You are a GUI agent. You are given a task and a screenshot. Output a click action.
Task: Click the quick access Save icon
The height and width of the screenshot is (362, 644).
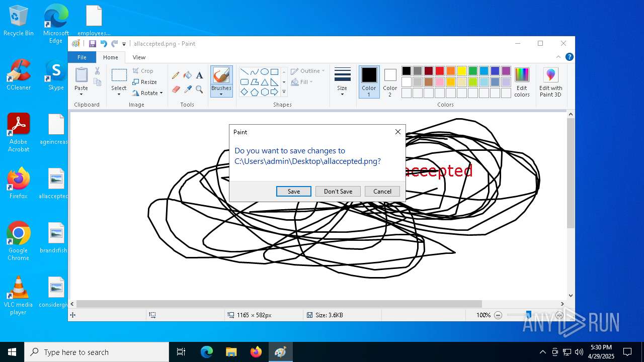[93, 44]
